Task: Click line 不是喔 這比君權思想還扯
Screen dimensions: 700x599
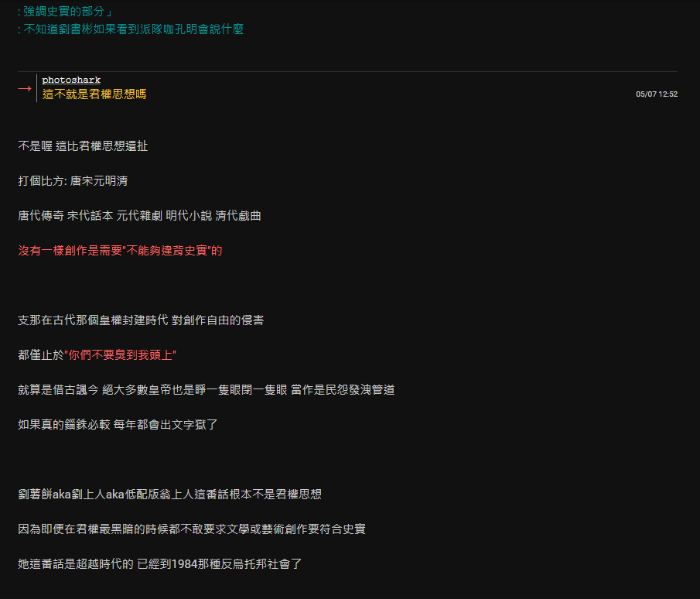Action: 83,146
